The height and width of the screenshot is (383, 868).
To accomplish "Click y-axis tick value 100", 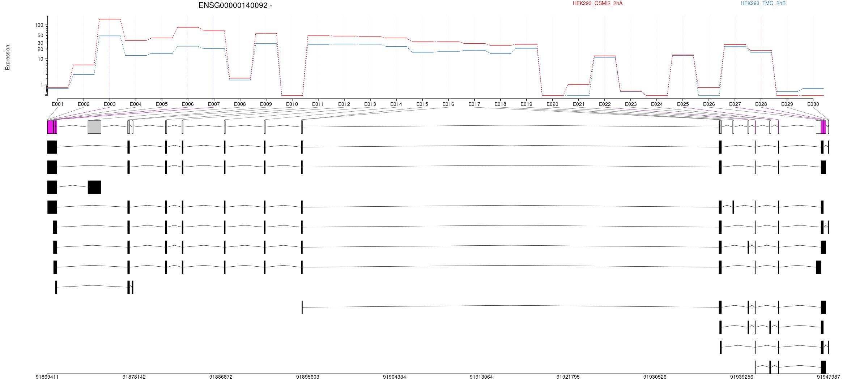I will point(39,25).
